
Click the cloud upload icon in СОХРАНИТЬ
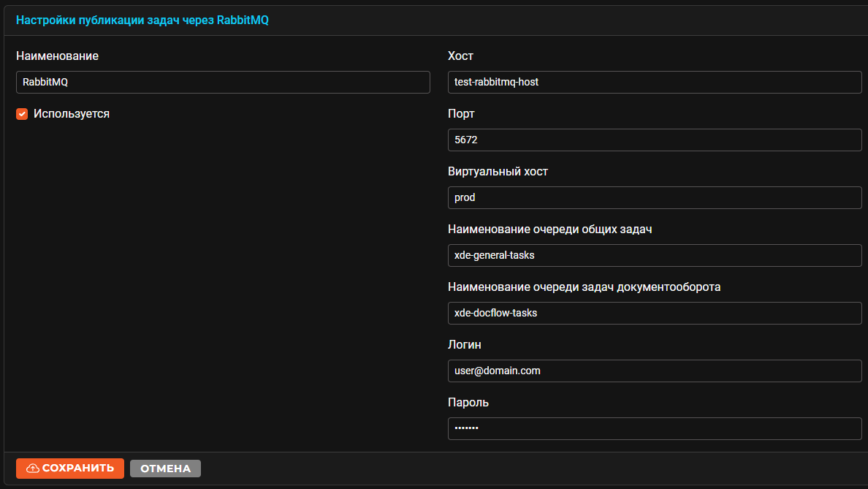pos(33,469)
